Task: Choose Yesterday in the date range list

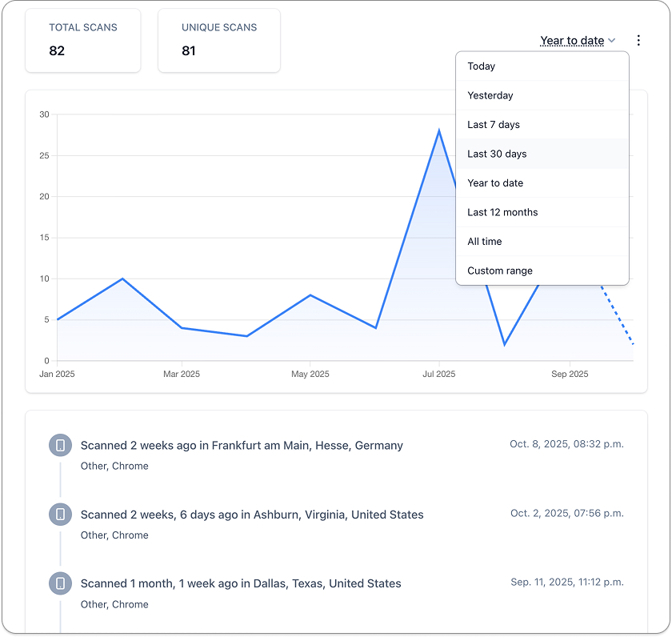Action: point(542,95)
